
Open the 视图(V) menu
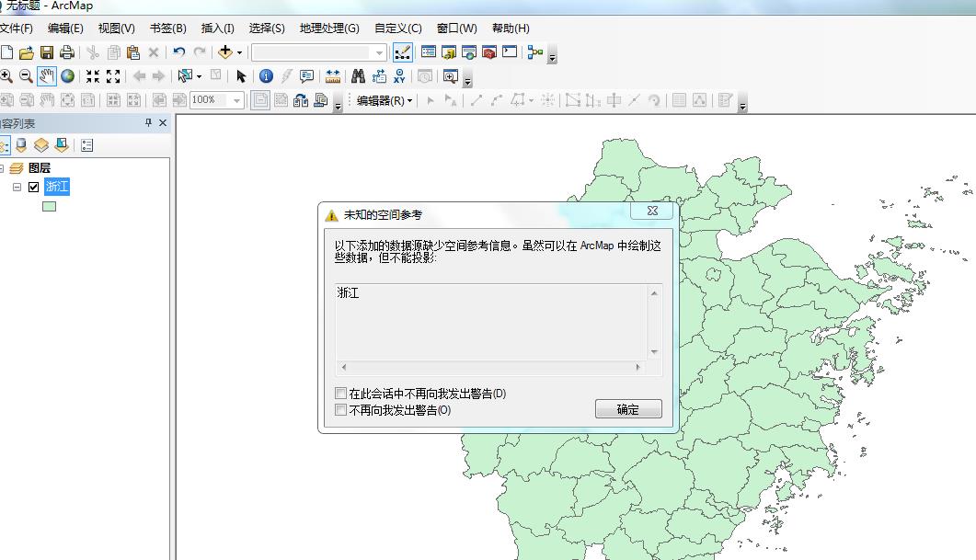117,28
